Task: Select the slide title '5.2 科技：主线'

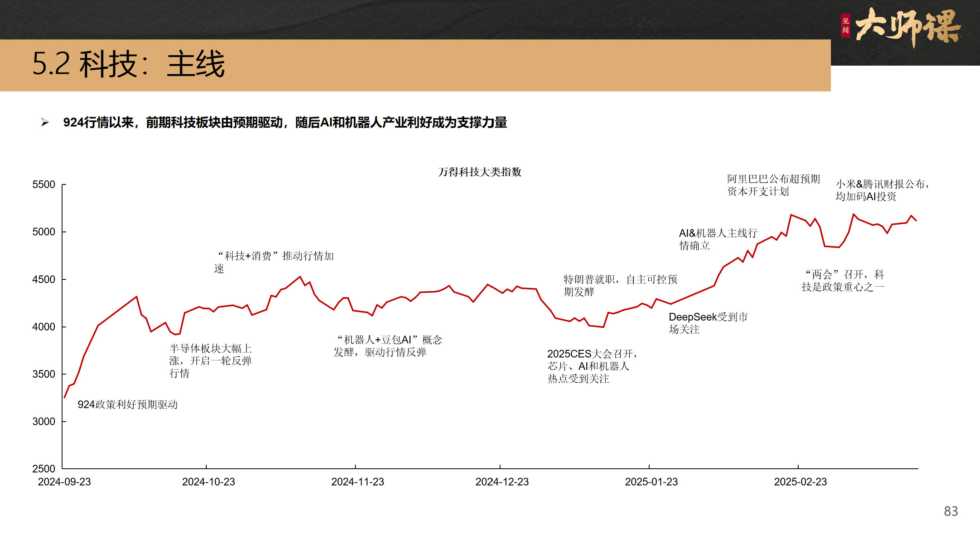Action: coord(129,64)
